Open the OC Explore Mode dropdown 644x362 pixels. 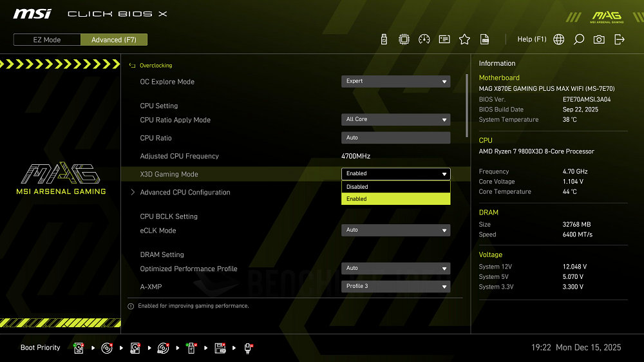coord(395,82)
